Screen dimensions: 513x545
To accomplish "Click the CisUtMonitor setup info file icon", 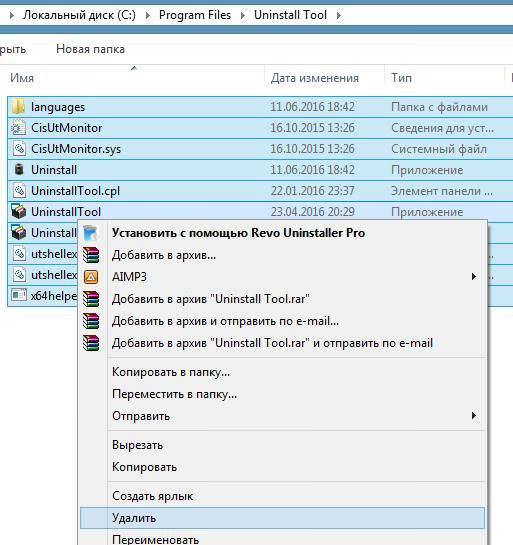I will point(18,128).
